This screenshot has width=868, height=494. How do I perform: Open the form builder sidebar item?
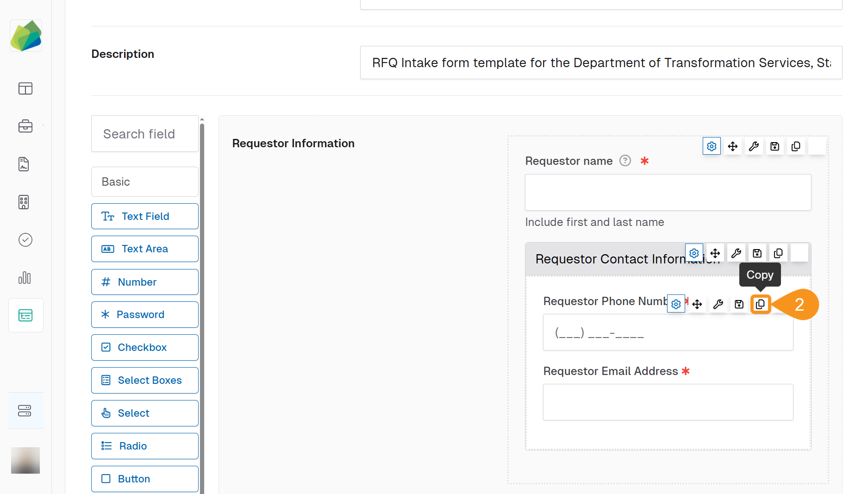point(25,316)
